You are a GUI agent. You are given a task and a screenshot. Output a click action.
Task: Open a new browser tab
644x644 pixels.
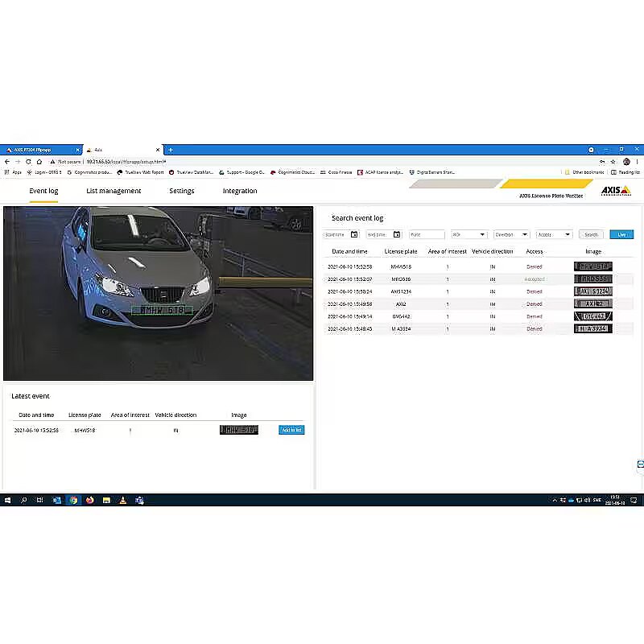[171, 150]
